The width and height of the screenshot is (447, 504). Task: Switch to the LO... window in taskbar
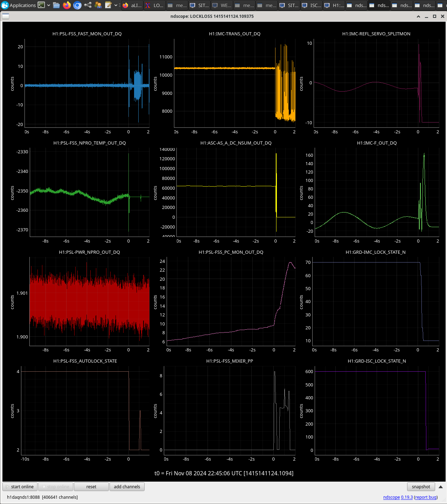[154, 5]
